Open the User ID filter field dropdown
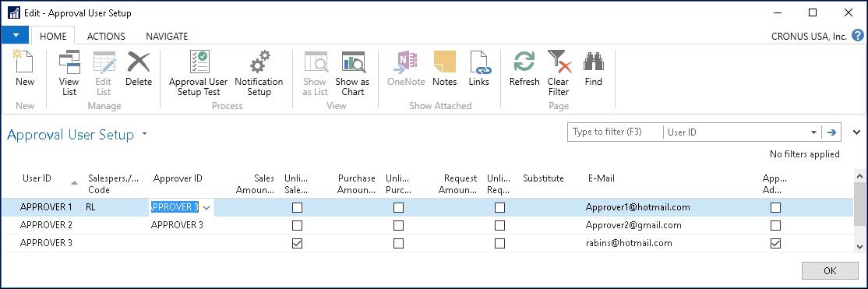The height and width of the screenshot is (289, 868). pyautogui.click(x=813, y=133)
